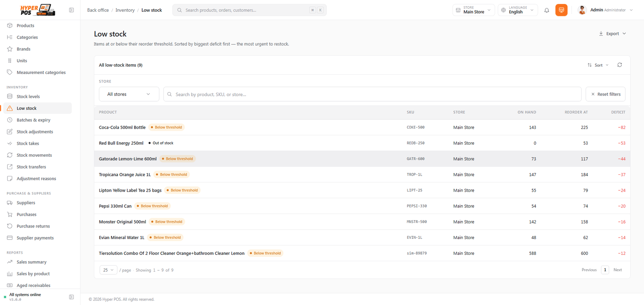Open Batches & expiry menu item
Screen dimensions: 644x305
[x=33, y=120]
